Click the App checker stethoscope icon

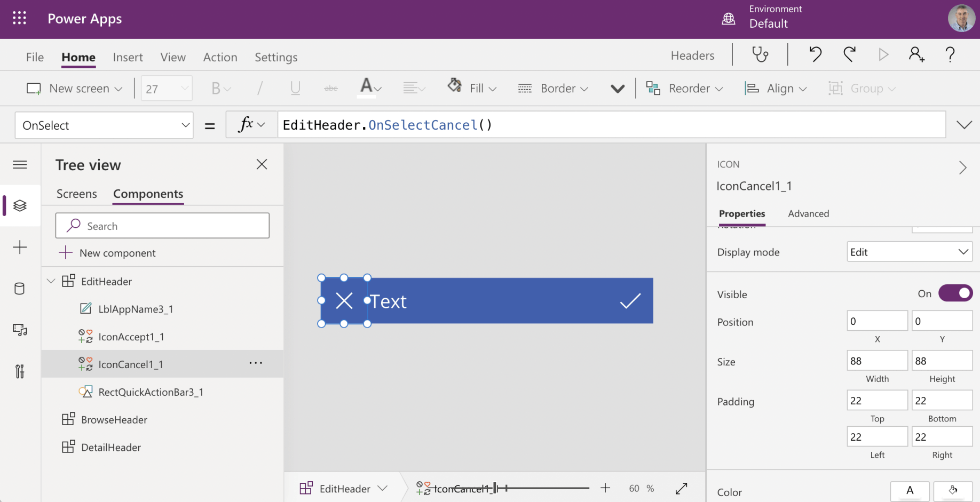pos(760,54)
